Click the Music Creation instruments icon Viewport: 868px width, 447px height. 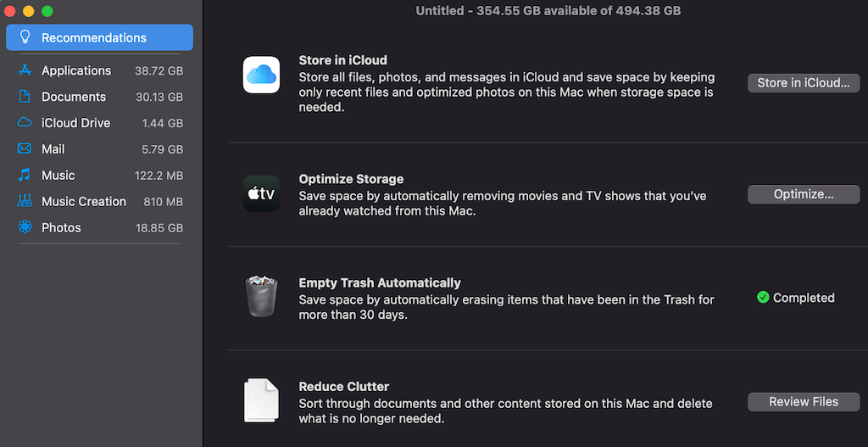(25, 201)
